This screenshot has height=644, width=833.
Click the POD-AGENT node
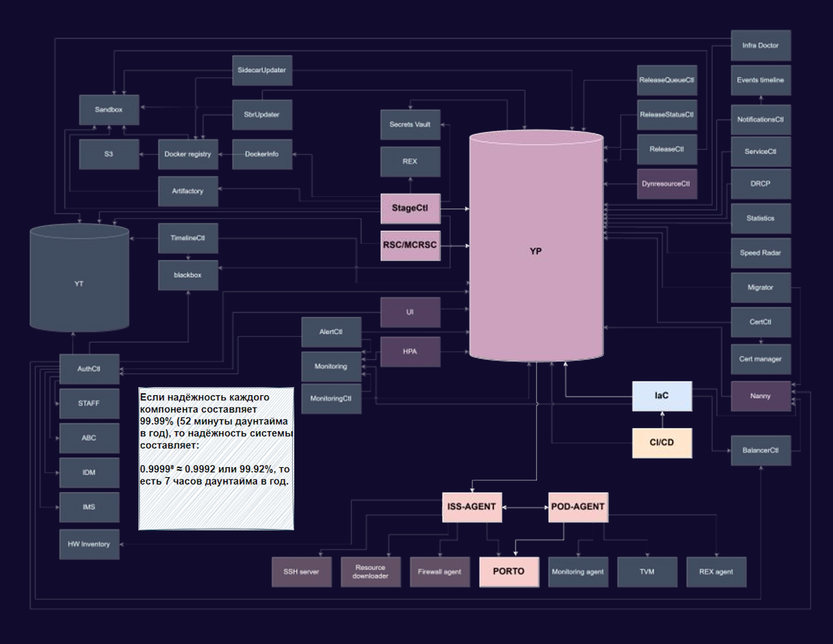[579, 508]
